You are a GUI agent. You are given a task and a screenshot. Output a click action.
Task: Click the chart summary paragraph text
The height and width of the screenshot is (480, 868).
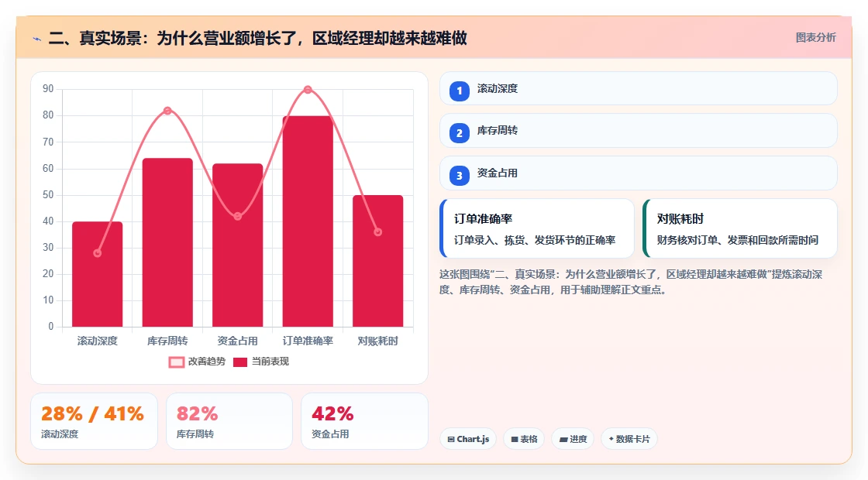(x=631, y=282)
